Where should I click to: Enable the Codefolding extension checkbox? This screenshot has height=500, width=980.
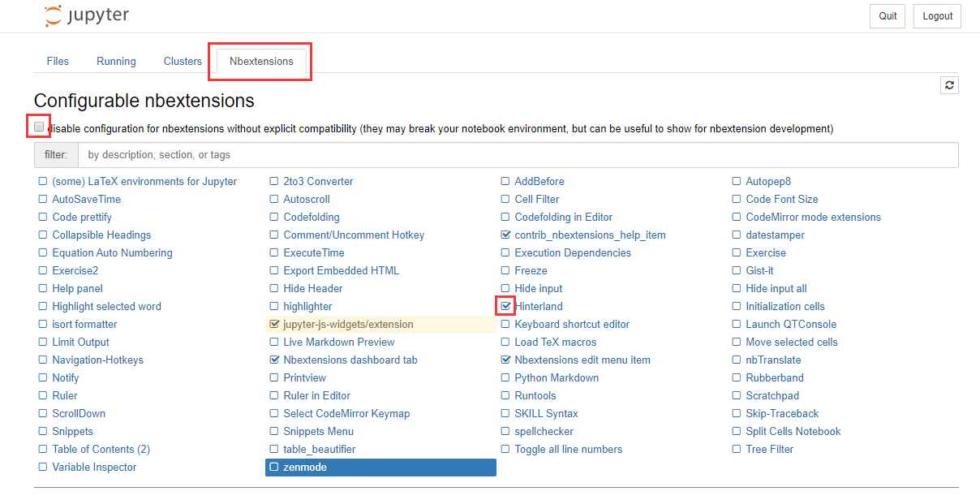pos(274,217)
